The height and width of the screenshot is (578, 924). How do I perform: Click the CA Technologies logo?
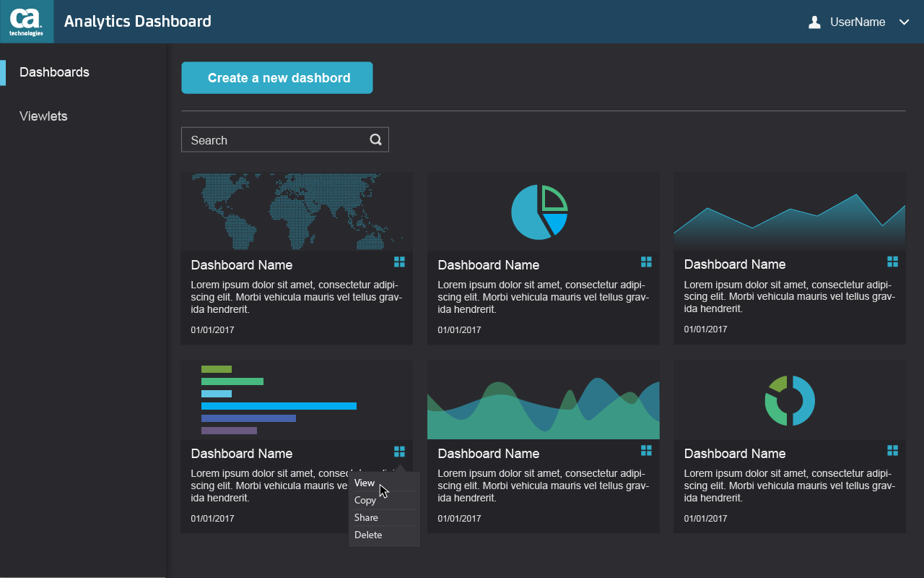(x=27, y=22)
